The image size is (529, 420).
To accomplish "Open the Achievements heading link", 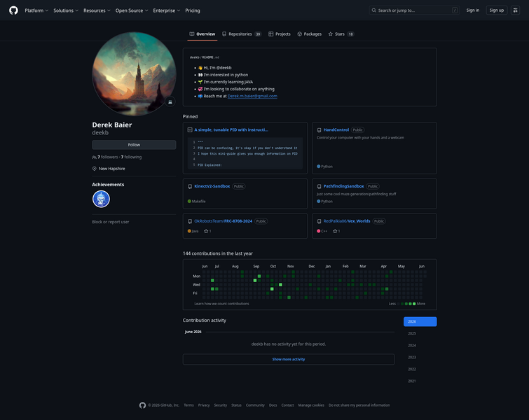I will point(108,184).
